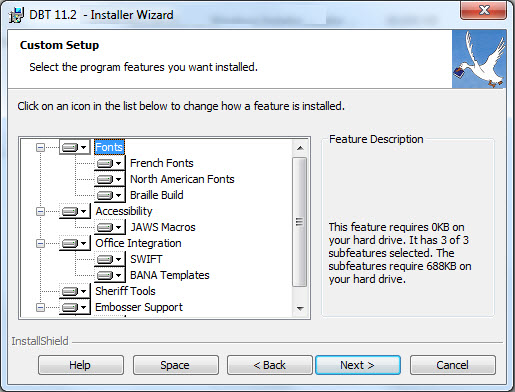Screen dimensions: 515x392
Task: Collapse the Accessibility tree node
Action: tap(40, 211)
